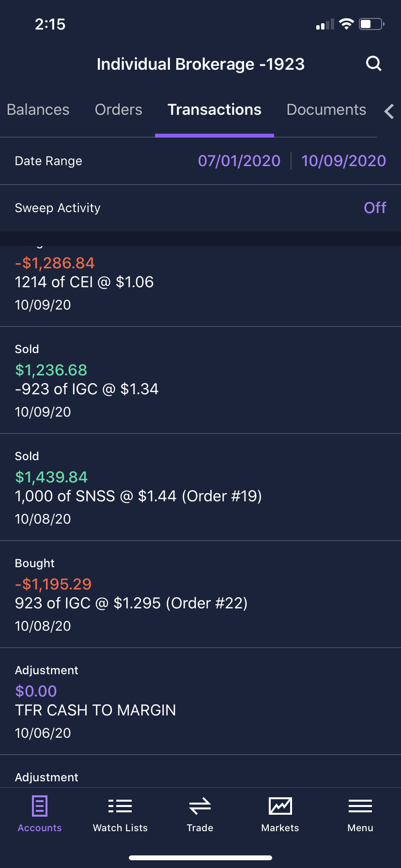View bought IGC Order #22 details
Viewport: 401px width, 868px height.
[200, 594]
